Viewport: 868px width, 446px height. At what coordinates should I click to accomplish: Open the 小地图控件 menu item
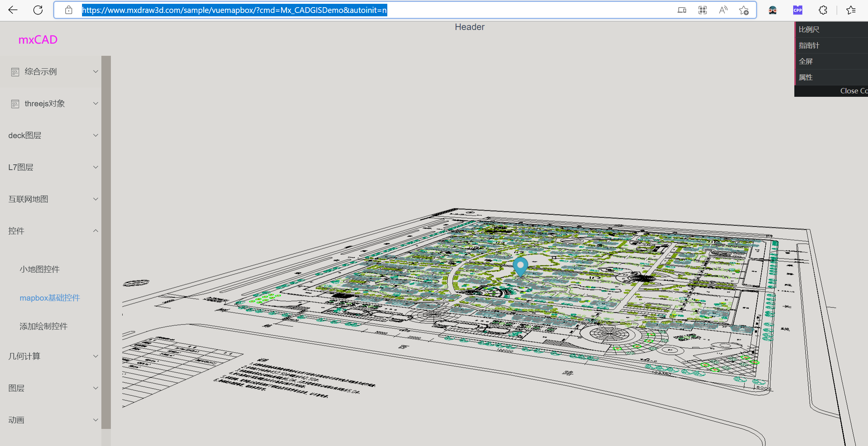coord(39,269)
